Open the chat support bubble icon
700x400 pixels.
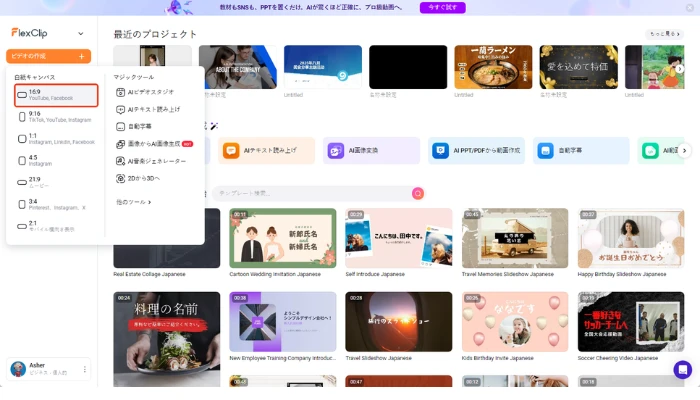click(683, 370)
